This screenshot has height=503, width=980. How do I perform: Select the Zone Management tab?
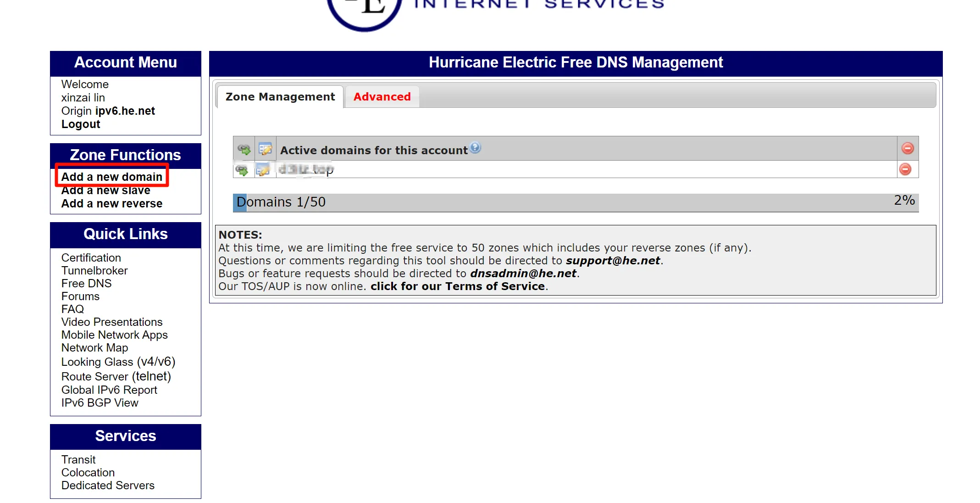pyautogui.click(x=280, y=97)
